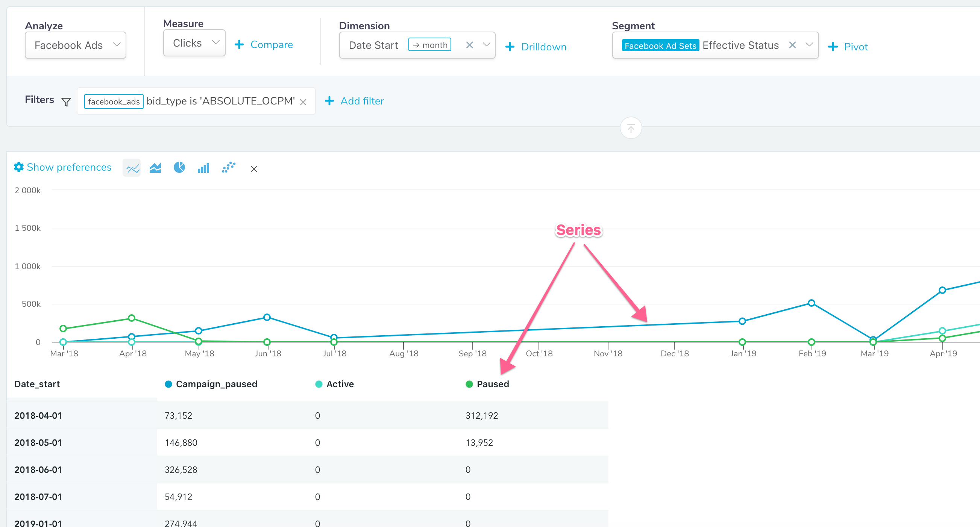This screenshot has width=980, height=527.
Task: Click the Add filter link
Action: click(355, 101)
